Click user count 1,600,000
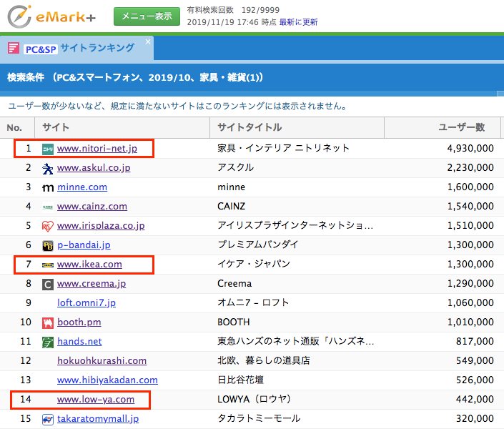 click(x=470, y=187)
